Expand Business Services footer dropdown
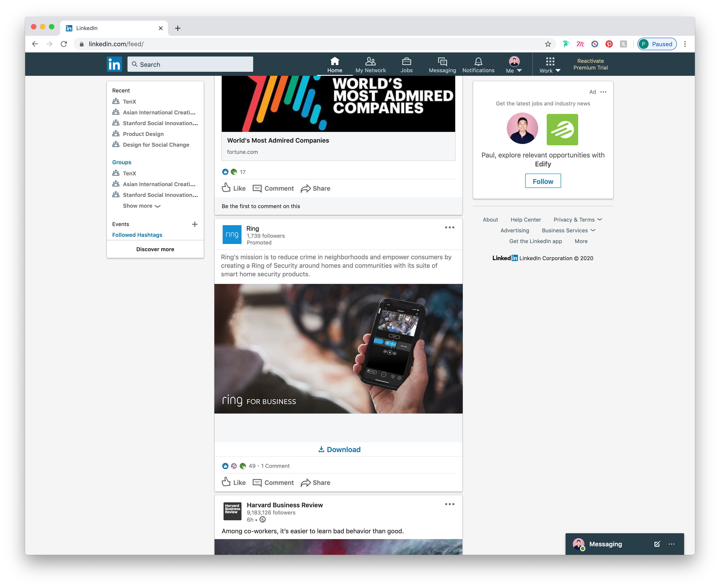 click(569, 231)
